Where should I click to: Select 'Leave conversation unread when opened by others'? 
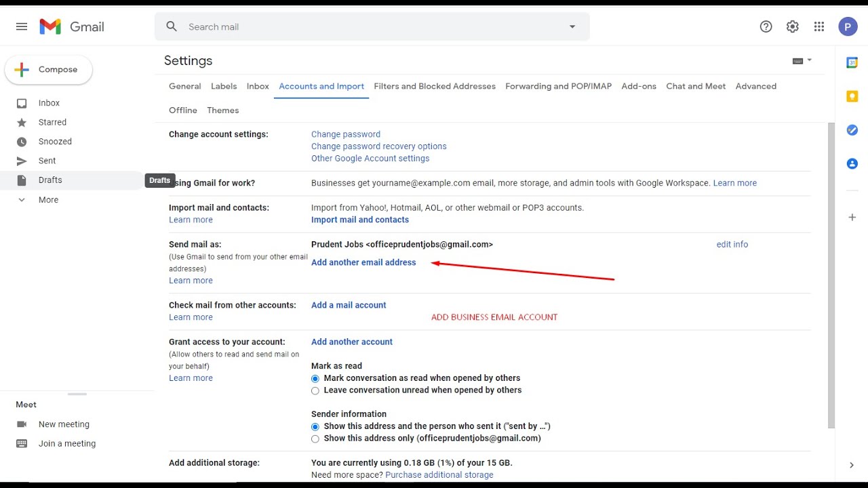coord(315,391)
